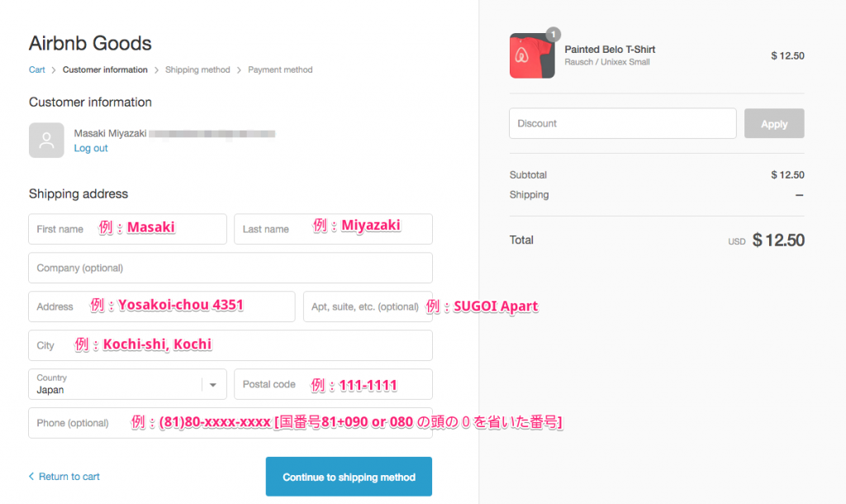Go to Cart breadcrumb link

pos(36,69)
